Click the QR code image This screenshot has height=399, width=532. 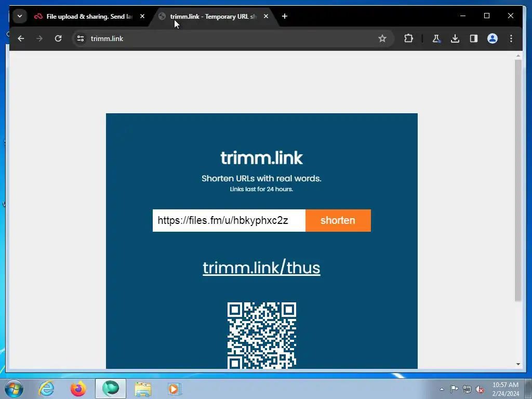262,335
